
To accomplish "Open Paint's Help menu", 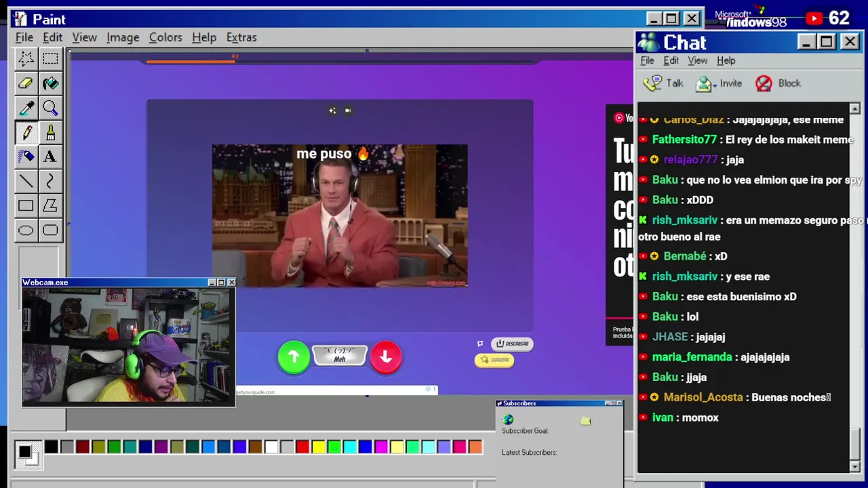I will pos(204,37).
